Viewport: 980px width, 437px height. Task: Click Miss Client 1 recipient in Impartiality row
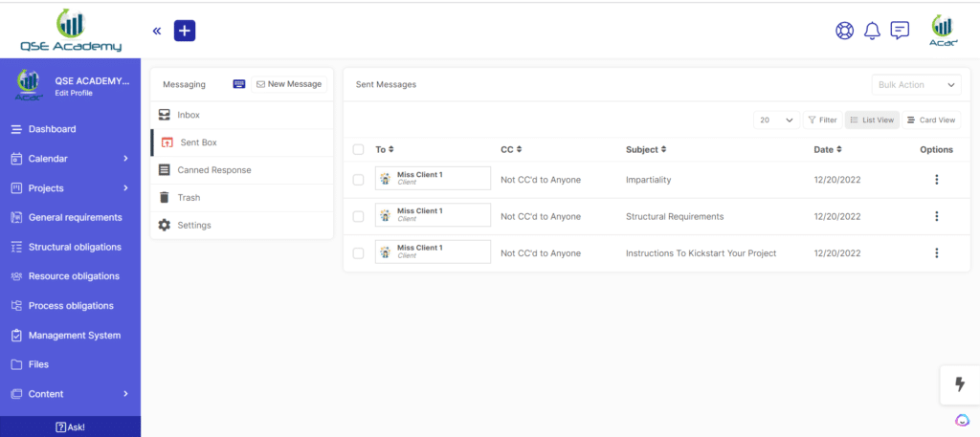pyautogui.click(x=433, y=179)
